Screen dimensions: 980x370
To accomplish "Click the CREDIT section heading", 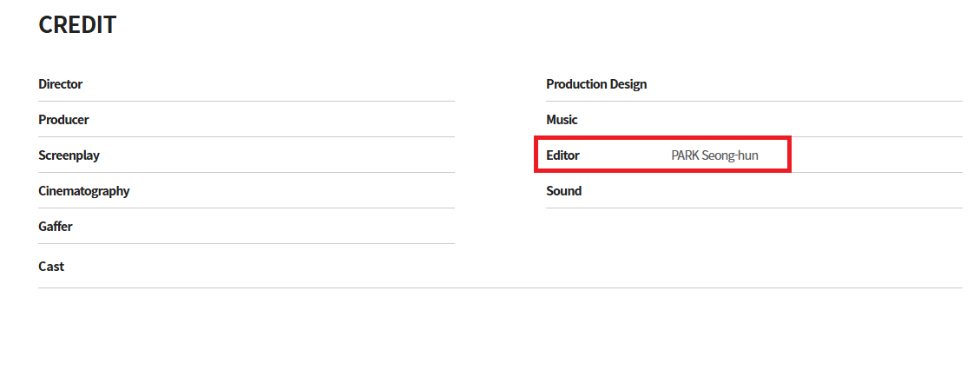I will tap(77, 25).
